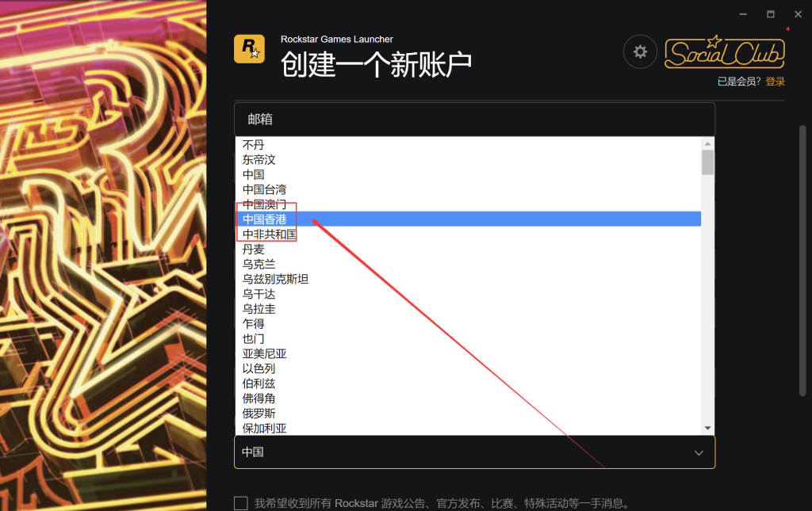Pick 以色列 from the country list

point(468,368)
